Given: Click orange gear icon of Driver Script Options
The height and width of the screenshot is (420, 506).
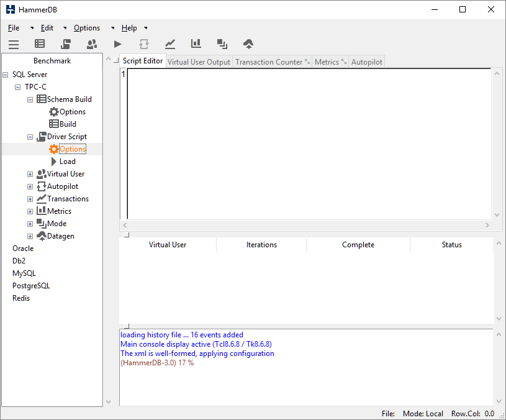Looking at the screenshot, I should coord(54,149).
